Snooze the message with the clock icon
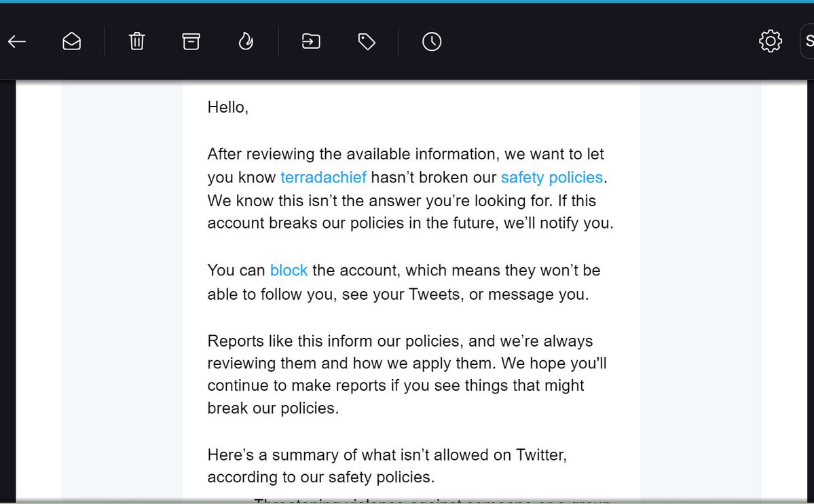Image resolution: width=814 pixels, height=504 pixels. 432,42
